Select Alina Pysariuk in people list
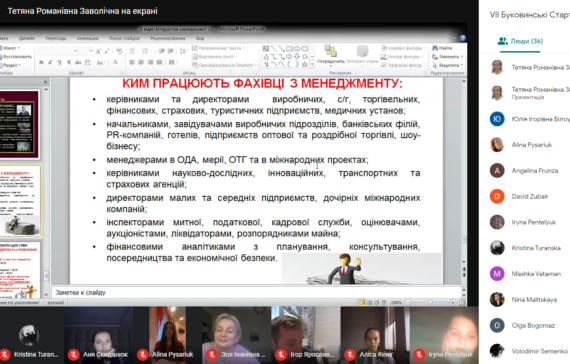The height and width of the screenshot is (364, 570). 529,145
